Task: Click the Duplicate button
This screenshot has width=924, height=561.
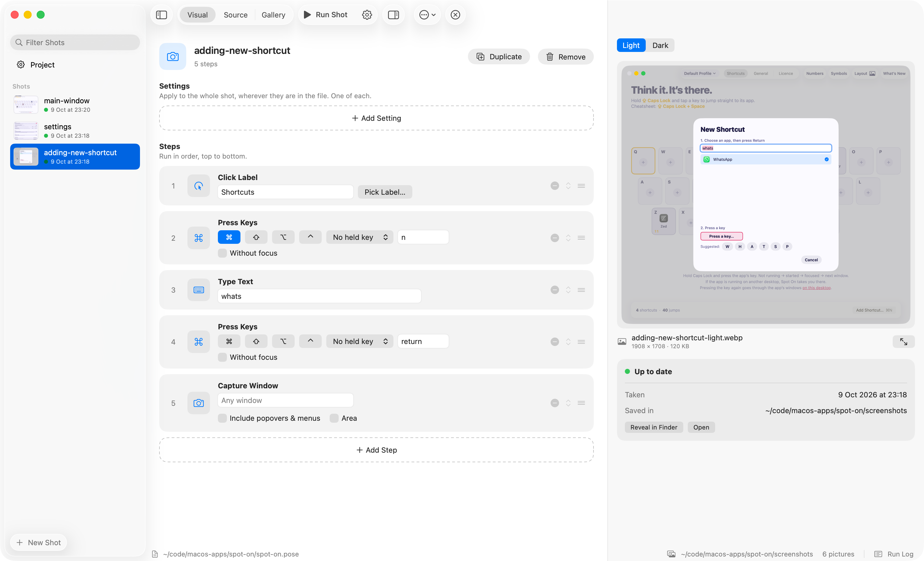Action: click(x=499, y=57)
